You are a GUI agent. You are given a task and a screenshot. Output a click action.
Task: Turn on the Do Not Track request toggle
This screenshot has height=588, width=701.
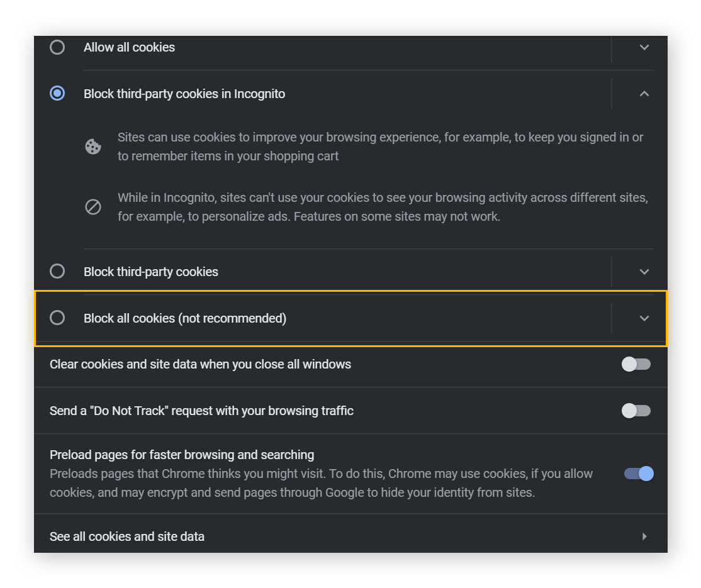click(636, 410)
